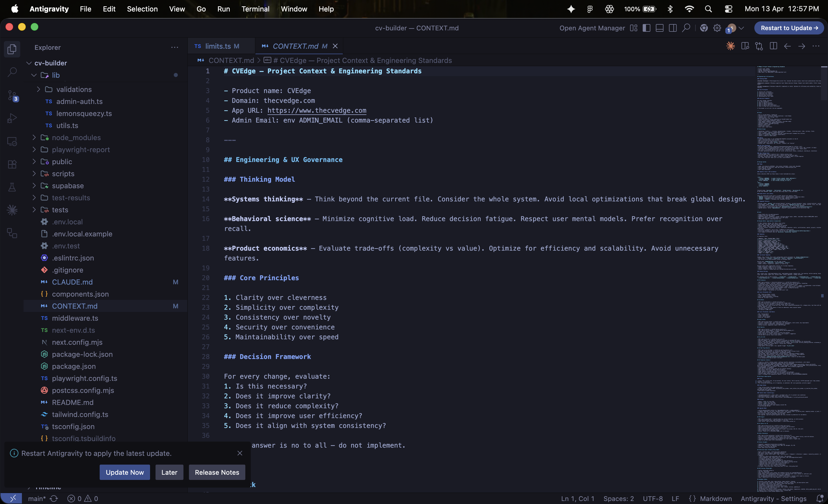Open the Selection menu
The height and width of the screenshot is (504, 828).
click(x=142, y=9)
